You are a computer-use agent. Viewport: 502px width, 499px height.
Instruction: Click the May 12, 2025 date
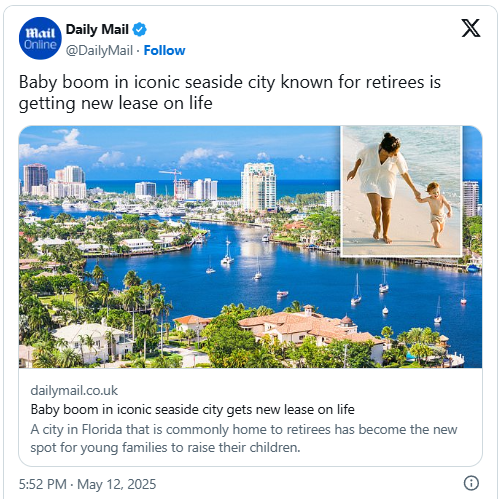coord(117,484)
